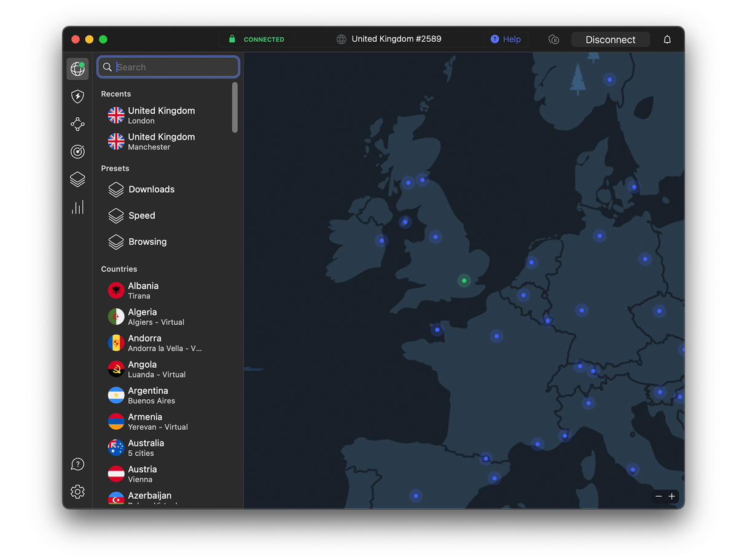This screenshot has height=560, width=747.
Task: Open the Presets panel from the sidebar
Action: click(77, 179)
